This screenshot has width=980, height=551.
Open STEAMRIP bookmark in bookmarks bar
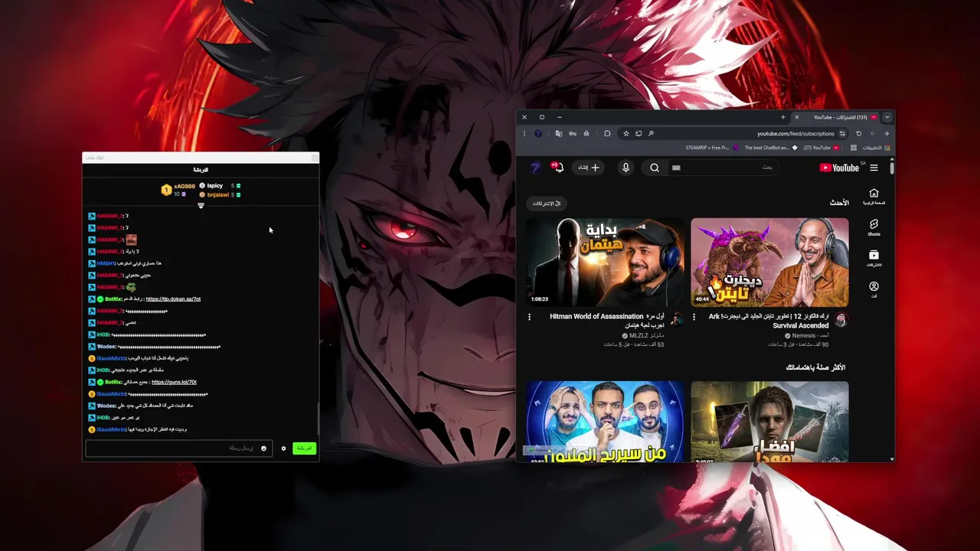tap(712, 148)
